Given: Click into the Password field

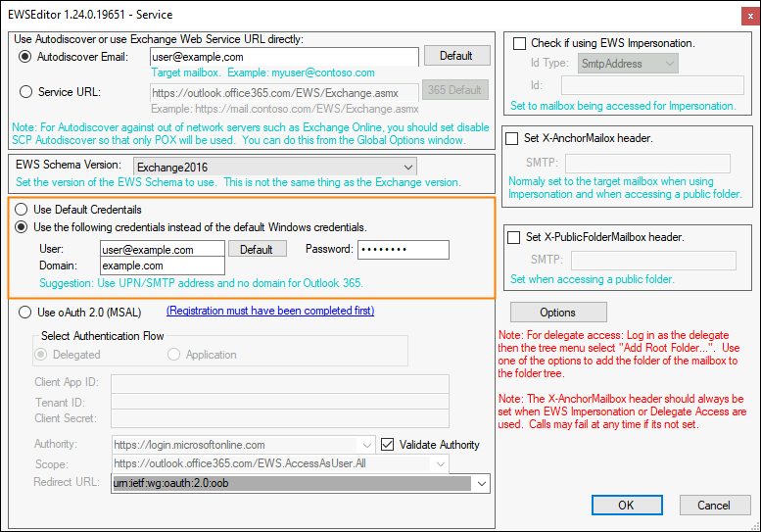Looking at the screenshot, I should coord(404,250).
